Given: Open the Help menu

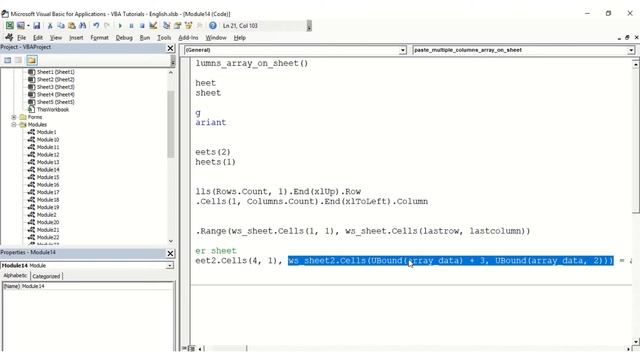Looking at the screenshot, I should (x=240, y=38).
